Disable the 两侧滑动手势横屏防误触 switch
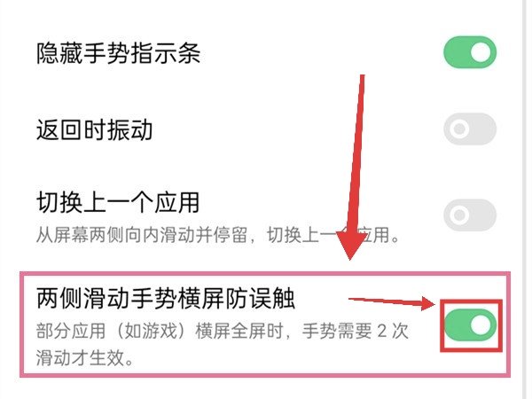 click(x=470, y=325)
